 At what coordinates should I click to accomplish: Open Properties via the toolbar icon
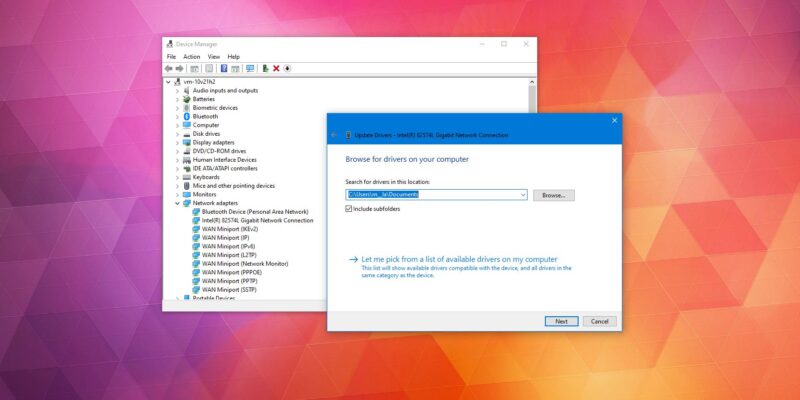pyautogui.click(x=209, y=68)
